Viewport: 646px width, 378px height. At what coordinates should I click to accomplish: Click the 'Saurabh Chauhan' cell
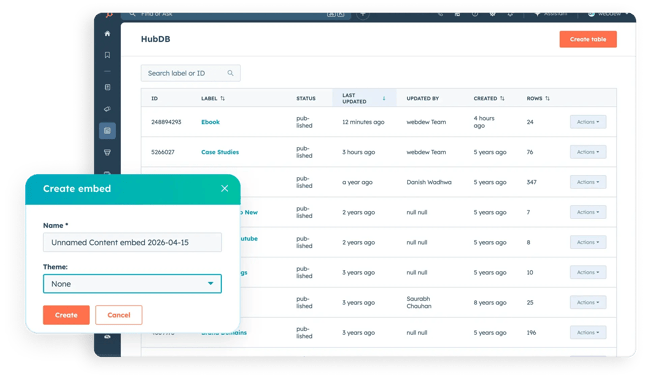coord(419,303)
